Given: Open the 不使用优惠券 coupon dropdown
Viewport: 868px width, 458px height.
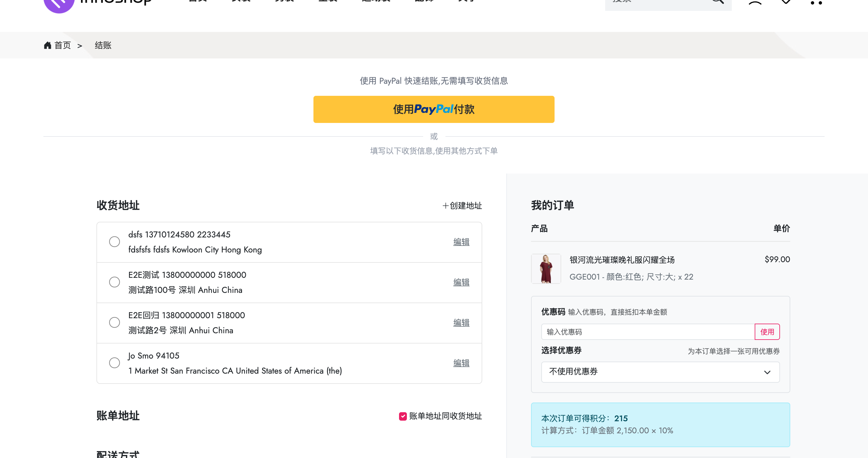Looking at the screenshot, I should 660,372.
